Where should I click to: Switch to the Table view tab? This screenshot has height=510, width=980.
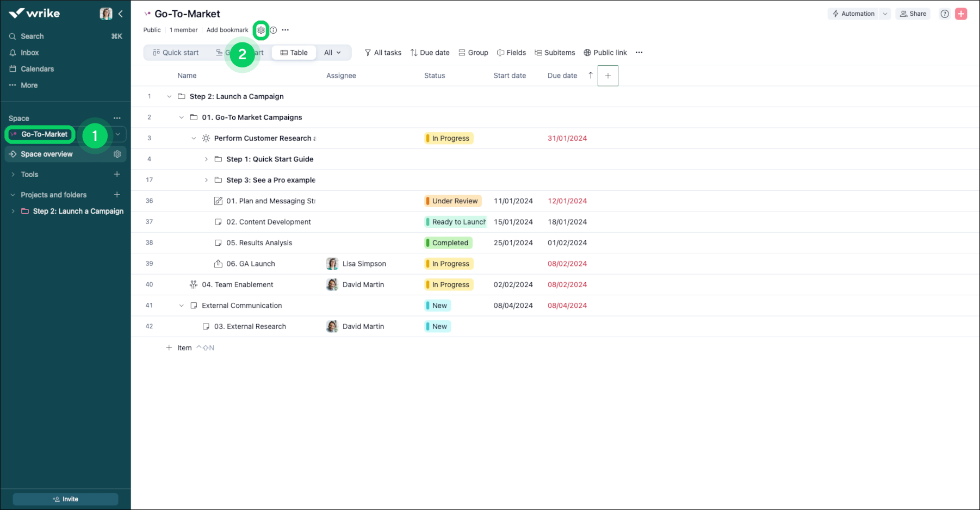tap(294, 53)
